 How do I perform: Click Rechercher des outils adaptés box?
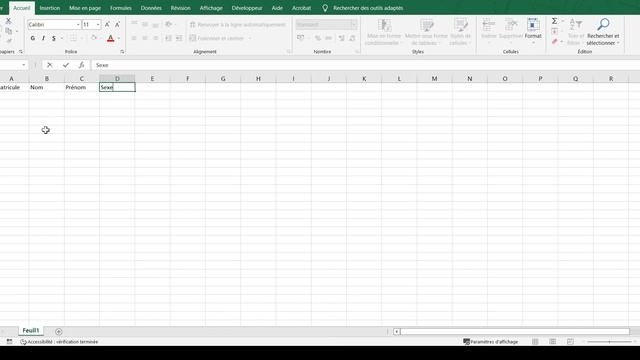368,8
